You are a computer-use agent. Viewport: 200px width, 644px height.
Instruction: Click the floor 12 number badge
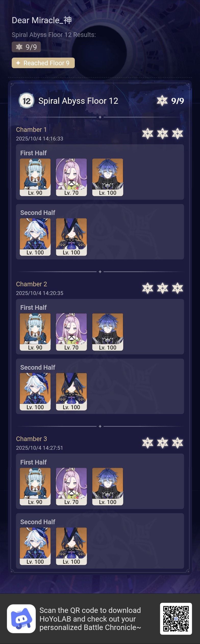[26, 101]
